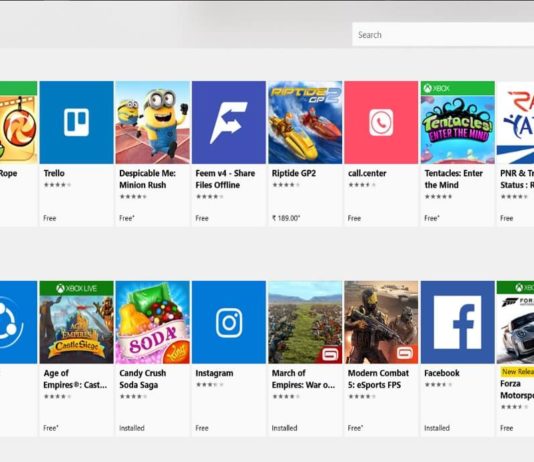534x462 pixels.
Task: Click the Installed label under Candy Crush Soda Saga
Action: (x=132, y=428)
